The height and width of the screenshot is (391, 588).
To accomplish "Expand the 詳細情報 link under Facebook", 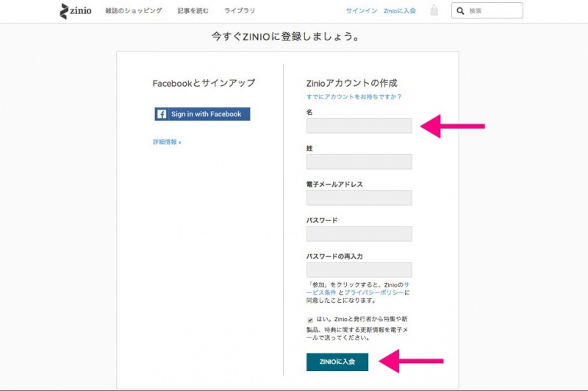I will tap(166, 142).
